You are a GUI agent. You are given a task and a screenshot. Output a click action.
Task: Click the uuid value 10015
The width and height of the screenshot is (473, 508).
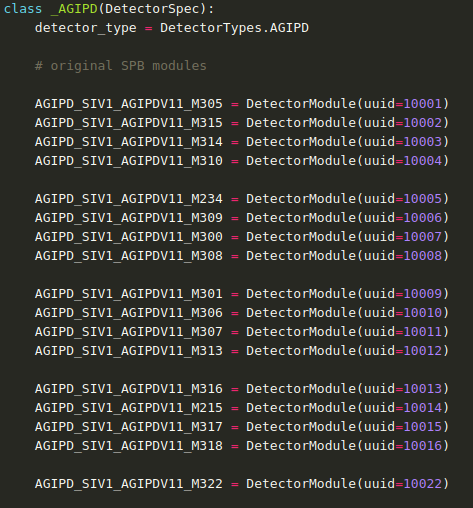(x=423, y=427)
